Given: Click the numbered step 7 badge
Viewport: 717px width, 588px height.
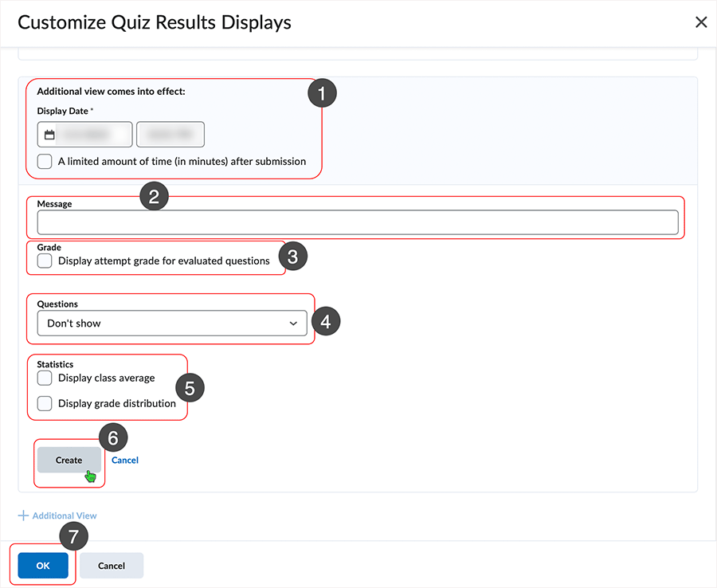Looking at the screenshot, I should (x=73, y=536).
